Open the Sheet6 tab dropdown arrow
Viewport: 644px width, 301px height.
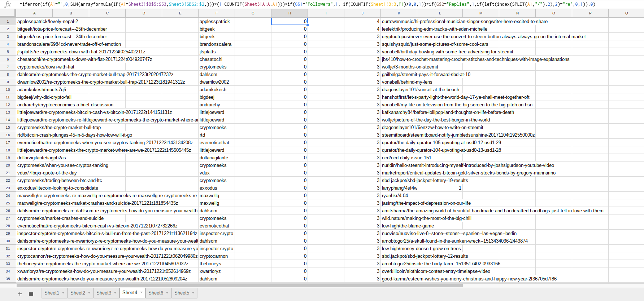pyautogui.click(x=167, y=293)
